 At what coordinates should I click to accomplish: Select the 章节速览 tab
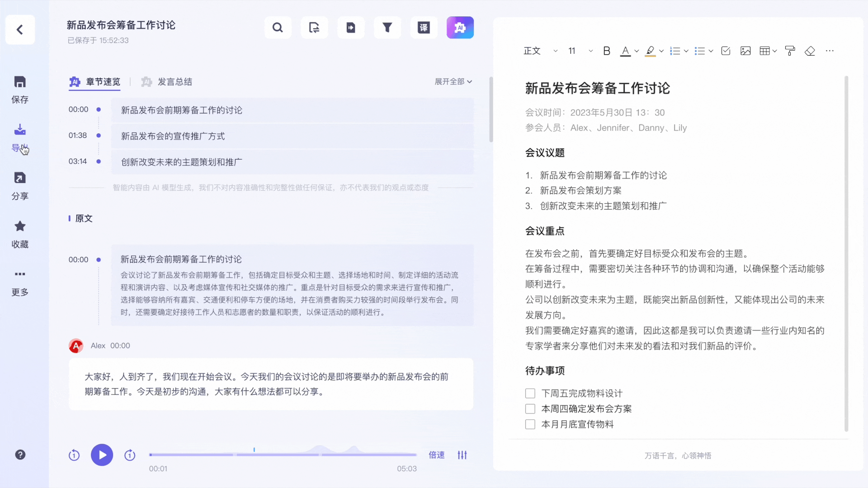point(103,82)
